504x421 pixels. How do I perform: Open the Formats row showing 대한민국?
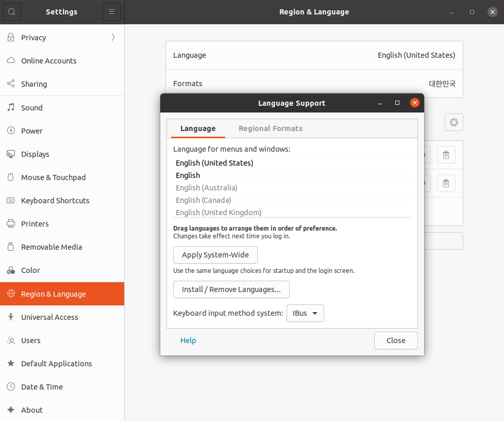coord(314,84)
